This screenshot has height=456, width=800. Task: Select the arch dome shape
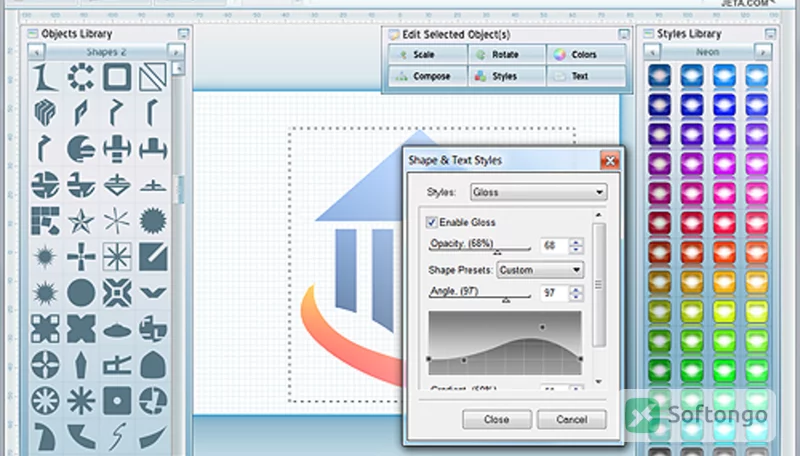point(153,365)
